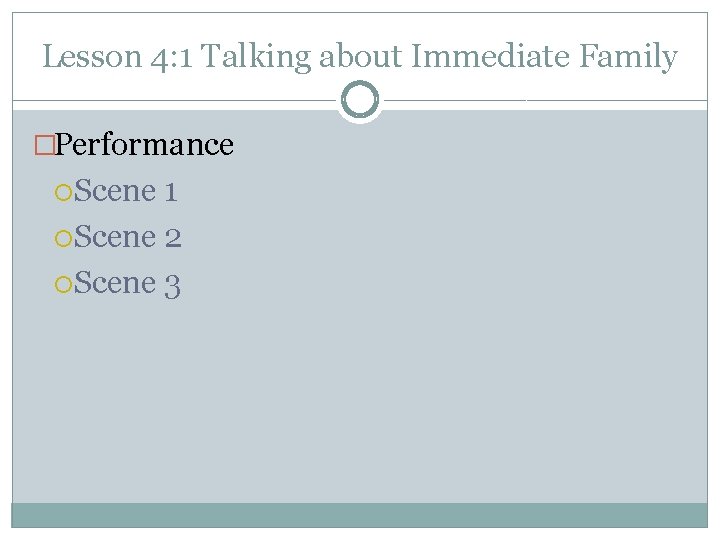Viewport: 720px width, 540px height.
Task: Click the word Family in the title
Action: (628, 57)
